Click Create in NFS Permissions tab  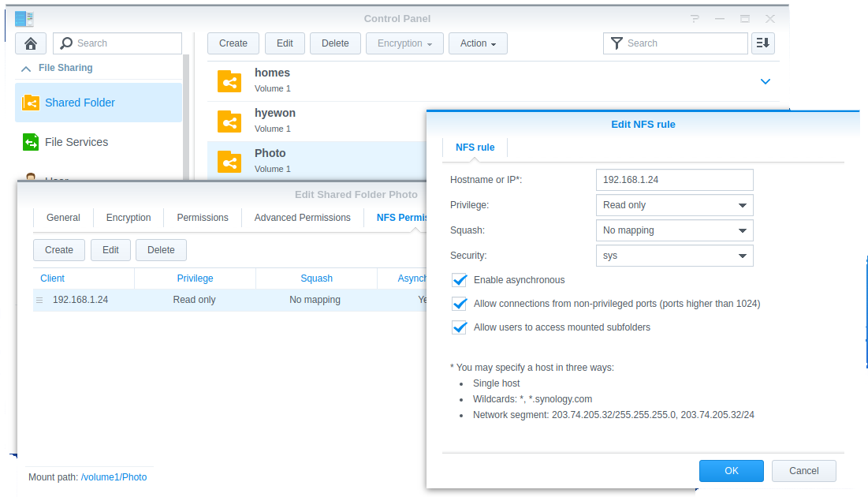click(58, 250)
